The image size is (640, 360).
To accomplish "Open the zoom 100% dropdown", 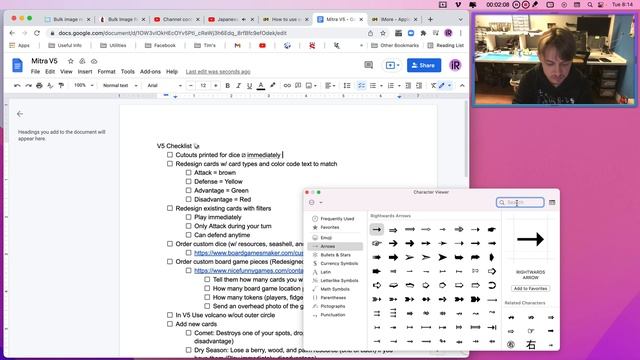I will (84, 86).
